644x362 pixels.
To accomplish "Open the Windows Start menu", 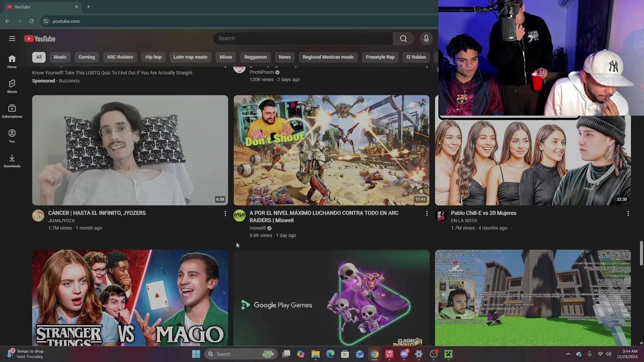I will click(x=196, y=354).
